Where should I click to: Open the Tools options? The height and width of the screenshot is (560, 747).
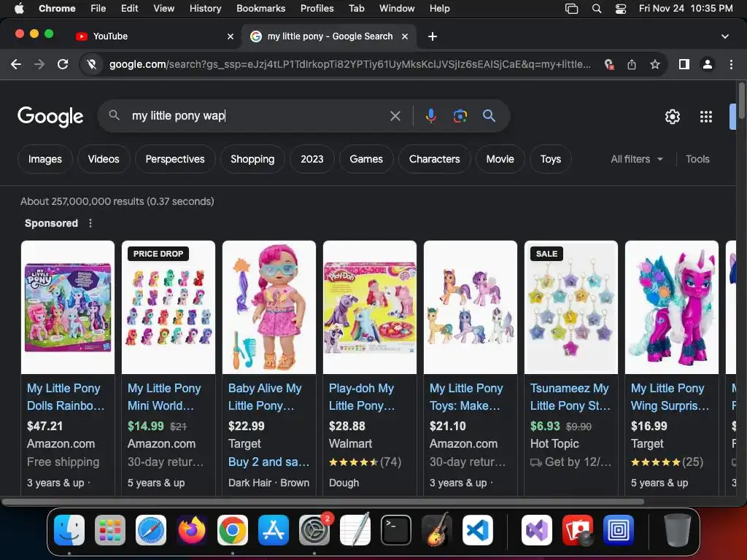[697, 159]
